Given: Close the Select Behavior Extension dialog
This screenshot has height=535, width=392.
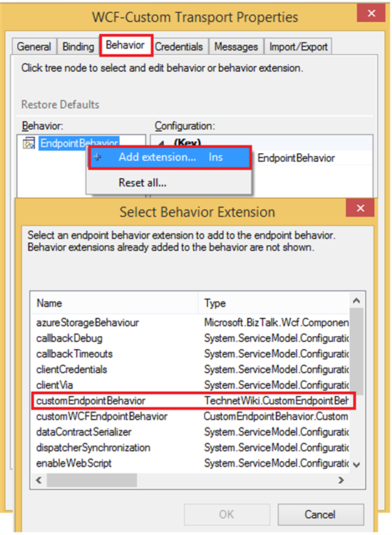Looking at the screenshot, I should [x=360, y=208].
